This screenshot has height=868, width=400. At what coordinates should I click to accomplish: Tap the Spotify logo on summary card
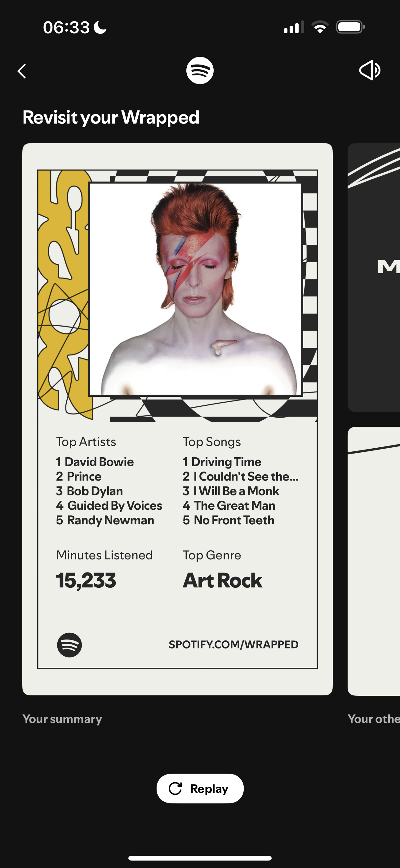click(69, 645)
